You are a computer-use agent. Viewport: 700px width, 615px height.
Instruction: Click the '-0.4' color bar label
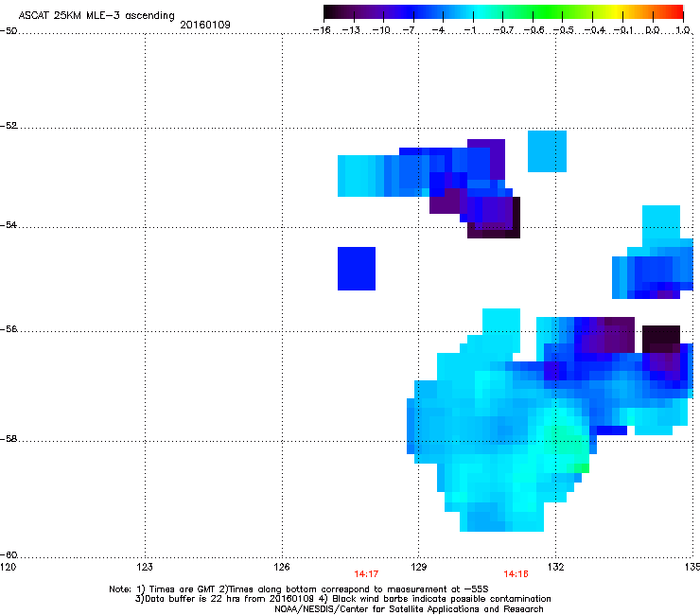coord(595,30)
